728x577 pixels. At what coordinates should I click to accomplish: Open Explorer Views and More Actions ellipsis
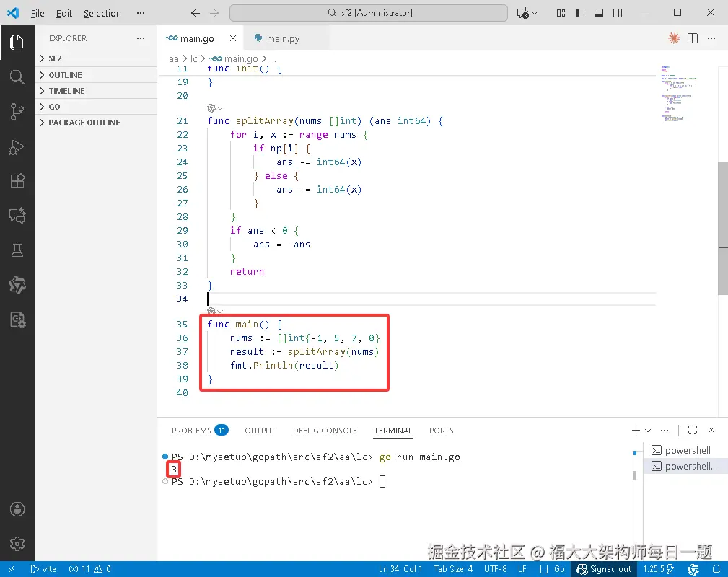pos(141,38)
